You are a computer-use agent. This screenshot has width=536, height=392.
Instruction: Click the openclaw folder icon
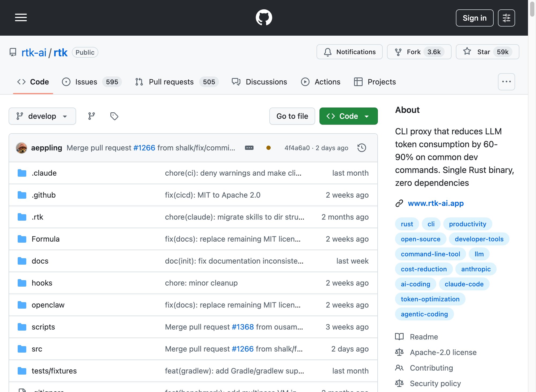pyautogui.click(x=22, y=305)
